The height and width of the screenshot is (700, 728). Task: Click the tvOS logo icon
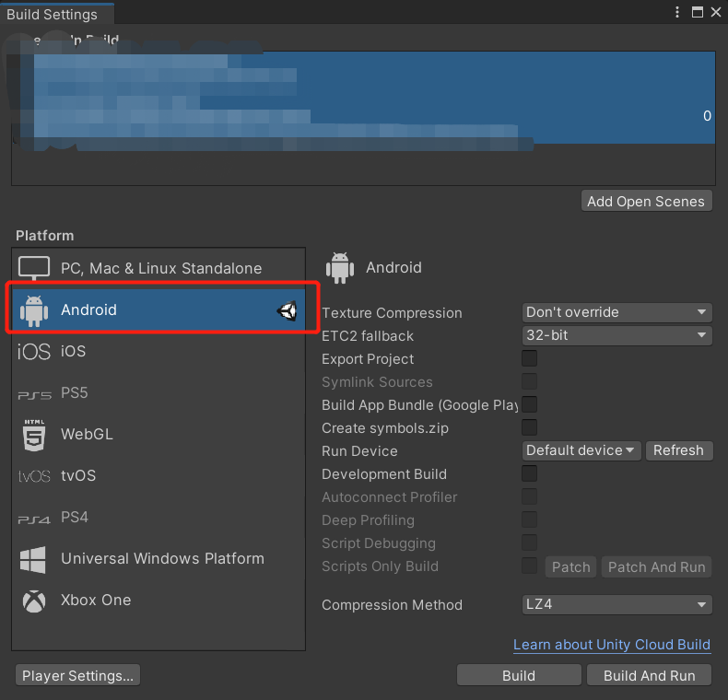pyautogui.click(x=34, y=476)
